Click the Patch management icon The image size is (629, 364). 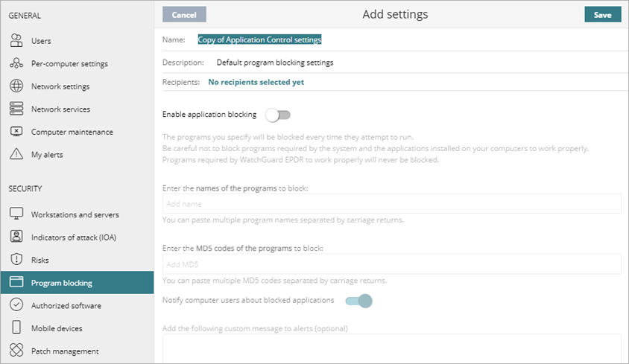pos(16,351)
